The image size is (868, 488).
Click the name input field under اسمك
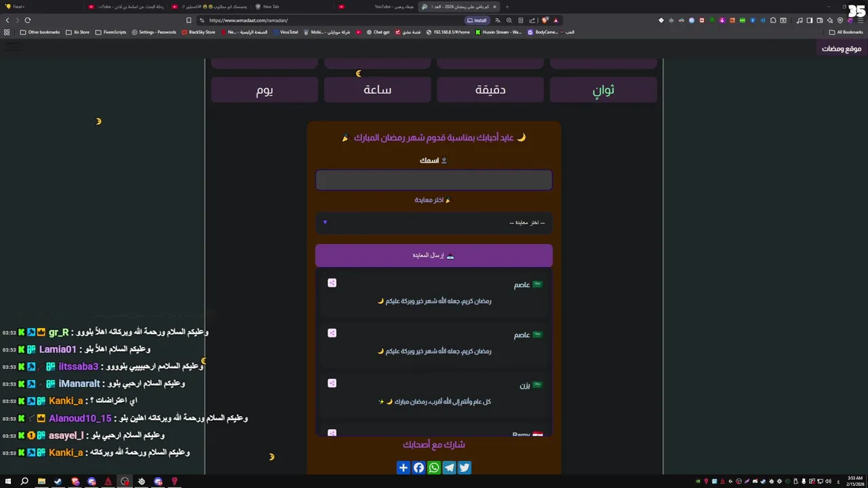(x=434, y=180)
